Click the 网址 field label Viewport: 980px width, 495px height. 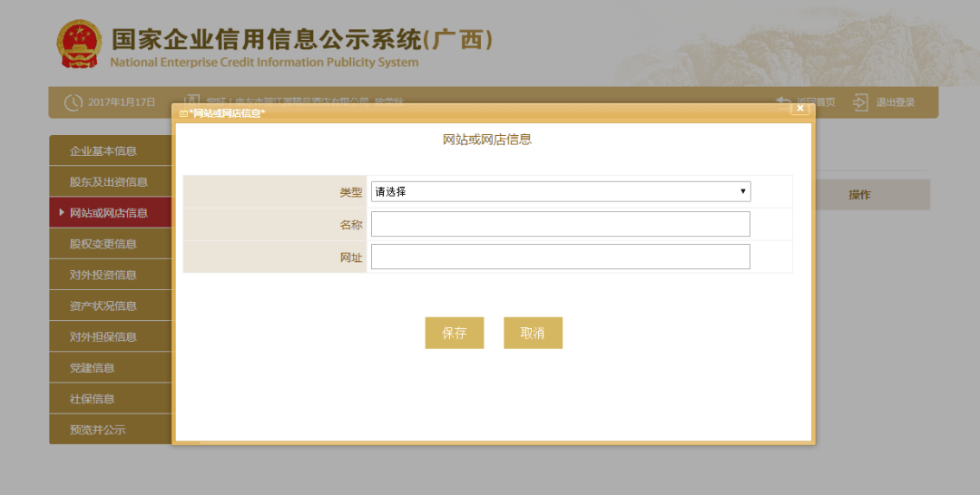coord(350,257)
